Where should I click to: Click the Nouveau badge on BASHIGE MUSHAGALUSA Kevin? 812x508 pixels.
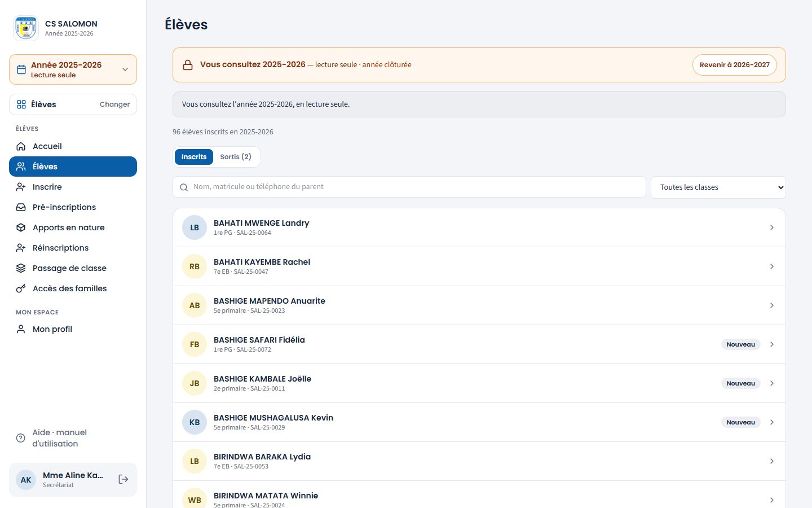pos(741,422)
